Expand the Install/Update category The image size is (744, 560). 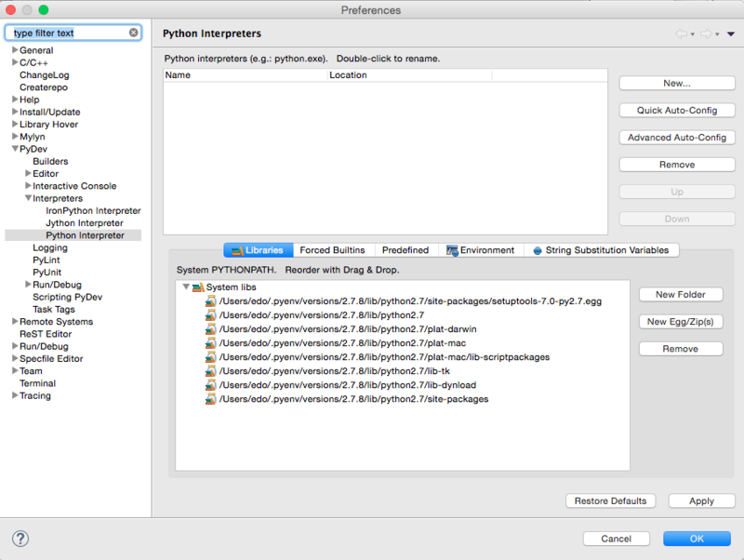click(15, 112)
